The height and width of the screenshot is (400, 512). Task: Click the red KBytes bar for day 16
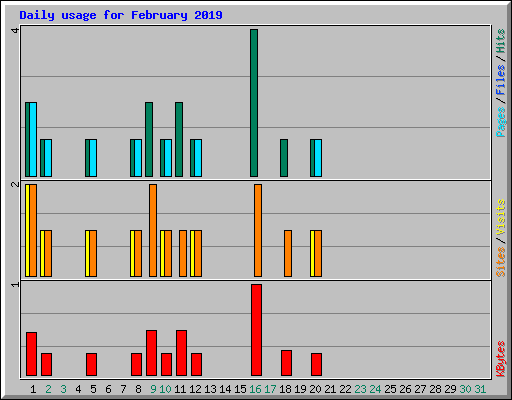[x=256, y=330]
